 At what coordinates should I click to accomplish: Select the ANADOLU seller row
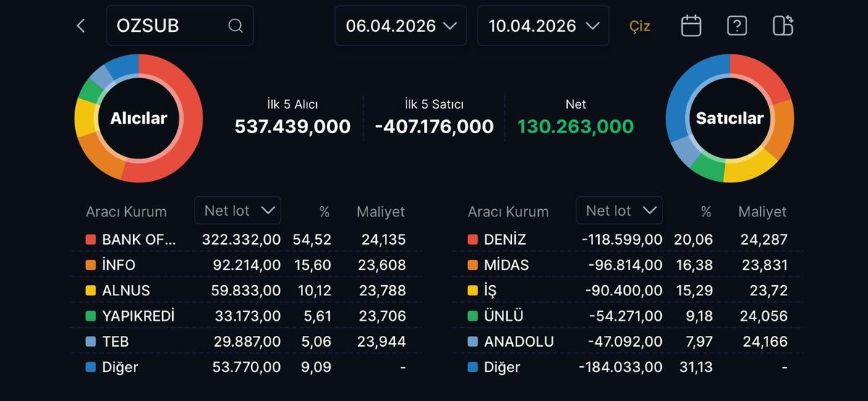point(626,342)
